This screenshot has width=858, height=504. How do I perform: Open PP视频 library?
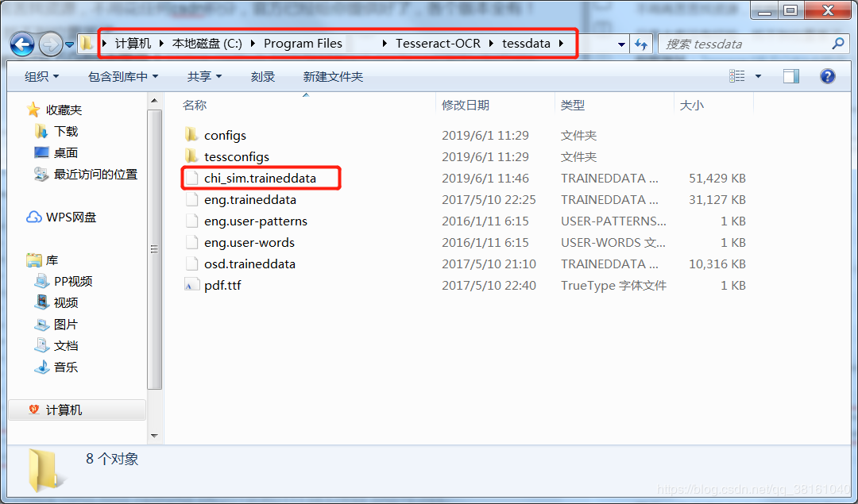[x=73, y=281]
